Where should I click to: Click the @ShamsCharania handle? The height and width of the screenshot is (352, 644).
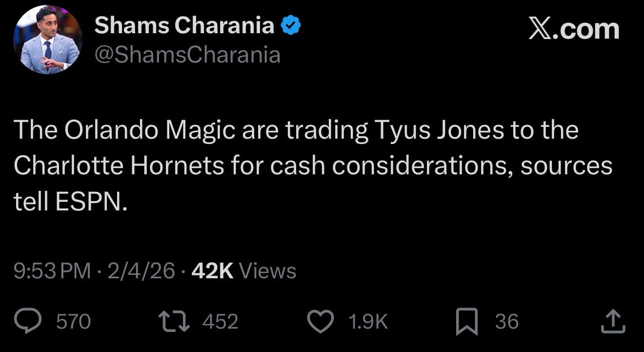(x=188, y=55)
